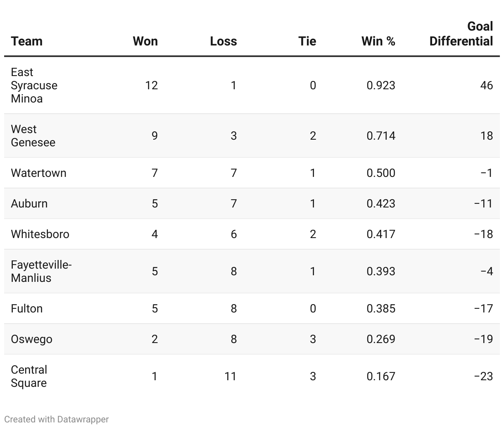Screen dimensions: 504x429
Task: Select the Fulton team name
Action: (x=27, y=308)
